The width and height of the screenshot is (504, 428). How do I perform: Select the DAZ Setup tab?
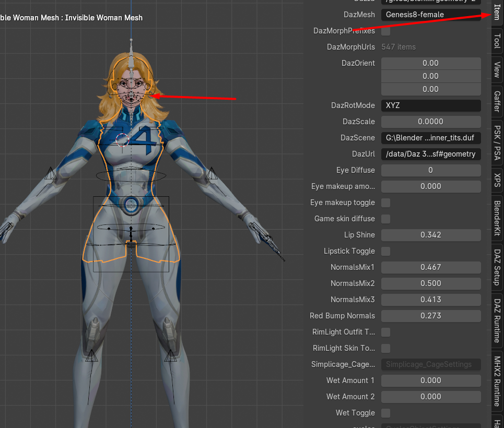coord(497,267)
